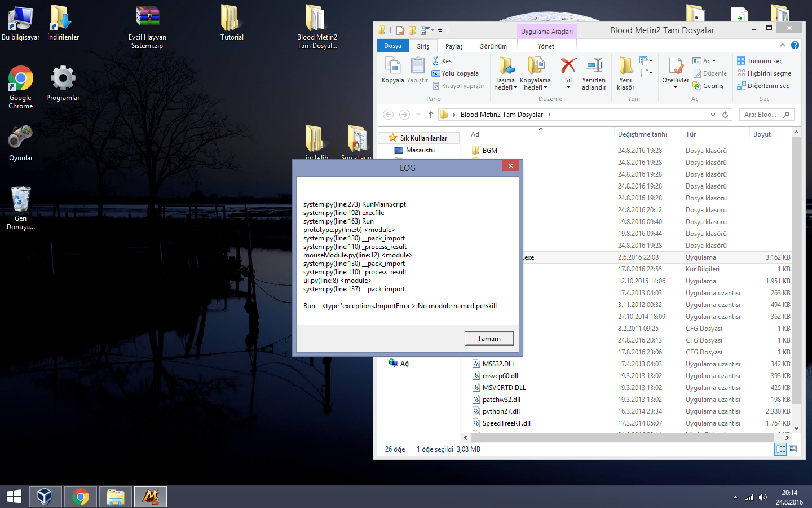Open the Tutorial desktop folder
Viewport: 812px width, 508px height.
[232, 23]
